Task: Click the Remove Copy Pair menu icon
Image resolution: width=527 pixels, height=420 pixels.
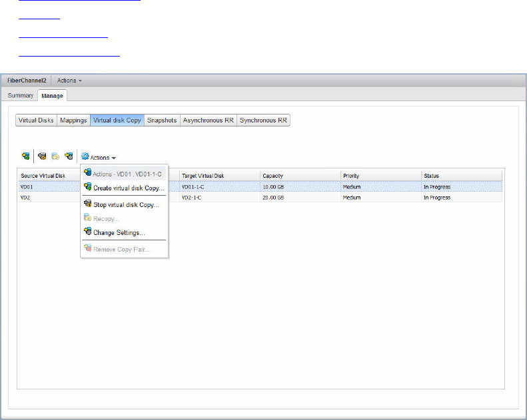Action: point(88,248)
